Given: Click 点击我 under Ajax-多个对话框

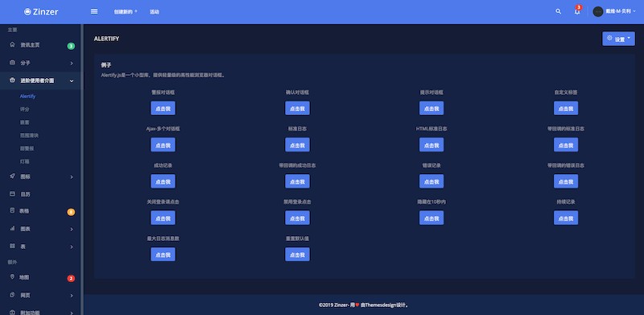Looking at the screenshot, I should click(163, 145).
